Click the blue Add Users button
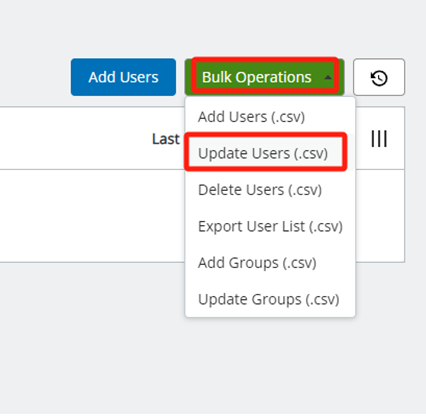This screenshot has height=416, width=426. (123, 77)
